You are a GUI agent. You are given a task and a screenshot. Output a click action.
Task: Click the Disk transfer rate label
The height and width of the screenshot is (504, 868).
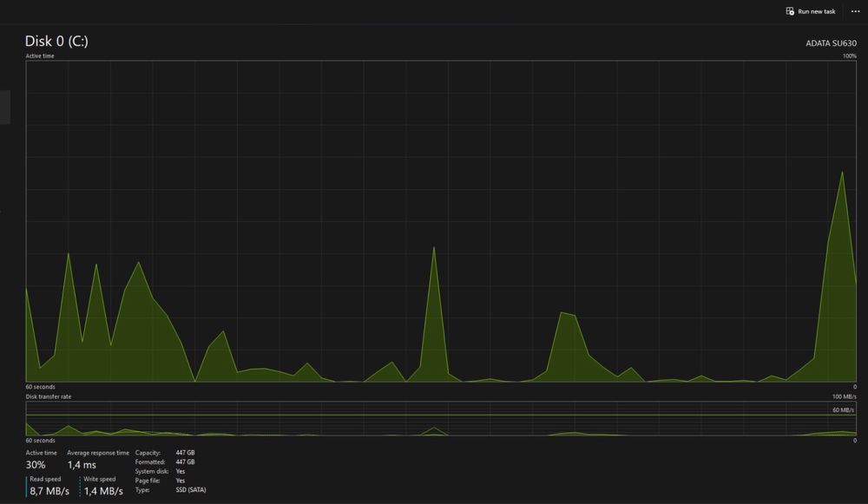pos(48,396)
